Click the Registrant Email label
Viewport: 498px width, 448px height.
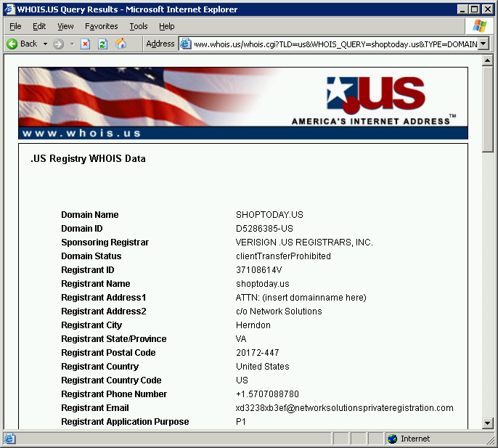[x=94, y=408]
